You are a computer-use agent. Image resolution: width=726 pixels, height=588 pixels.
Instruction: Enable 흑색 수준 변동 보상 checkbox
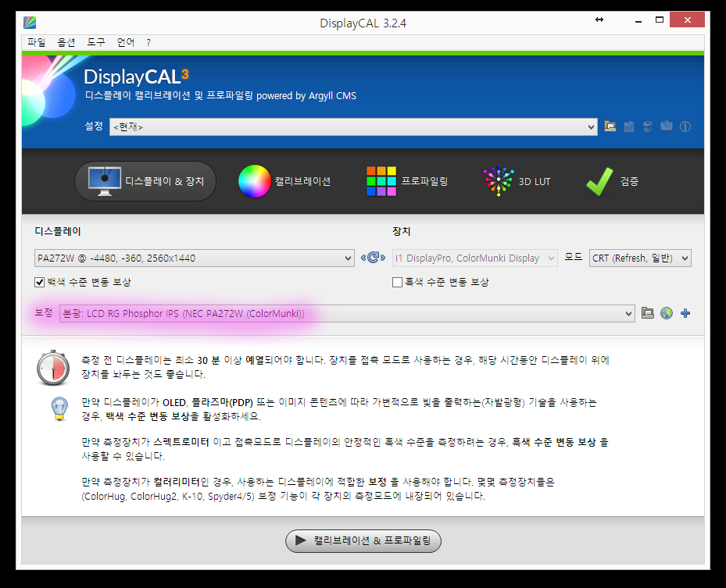(x=397, y=282)
